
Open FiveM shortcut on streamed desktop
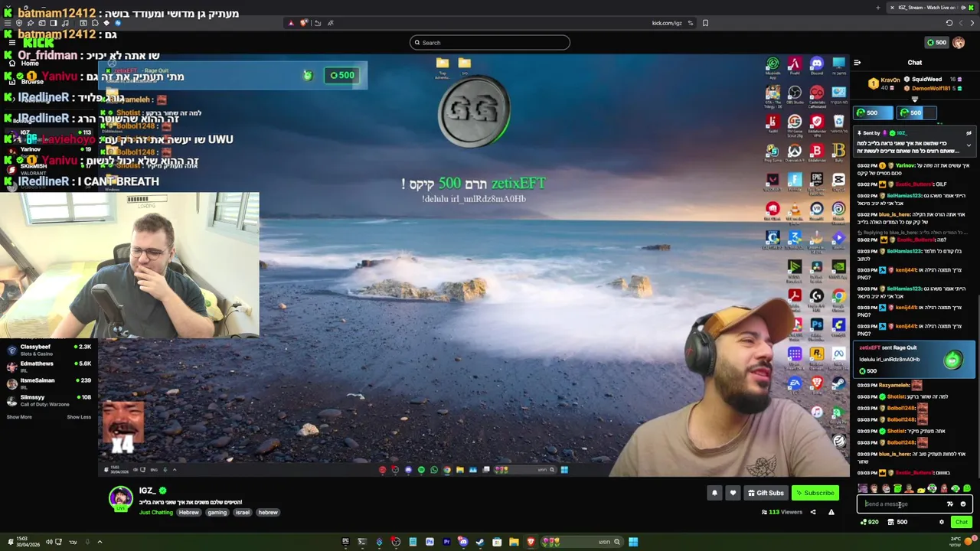pos(795,64)
